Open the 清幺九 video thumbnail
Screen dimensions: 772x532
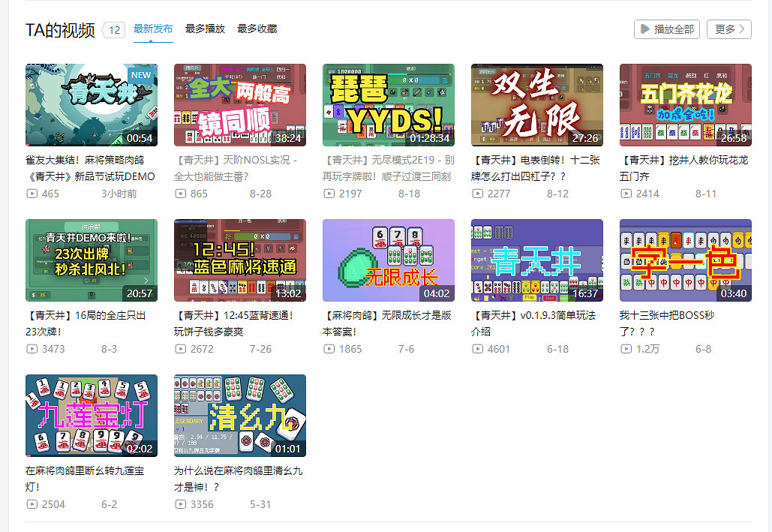[x=239, y=415]
